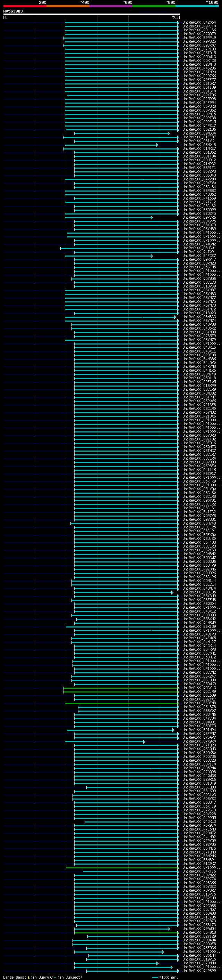This screenshot has width=222, height=980.
Task: Select the UniRef100_Q9FEZ7 label
Action: (x=199, y=80)
